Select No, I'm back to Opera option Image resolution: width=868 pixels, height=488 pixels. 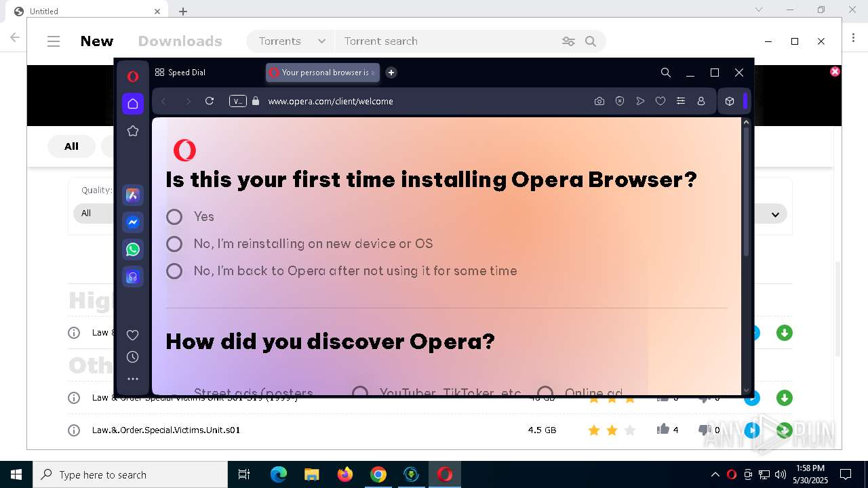(x=174, y=271)
